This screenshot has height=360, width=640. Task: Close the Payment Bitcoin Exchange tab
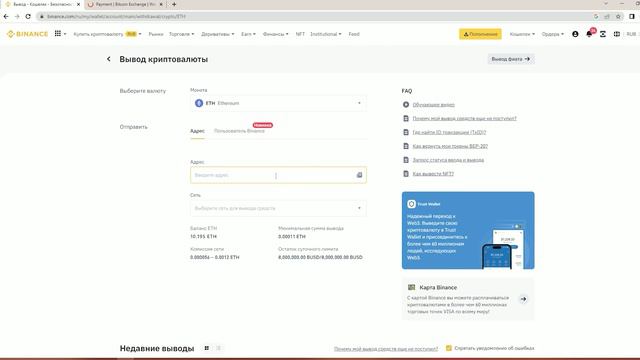point(161,4)
